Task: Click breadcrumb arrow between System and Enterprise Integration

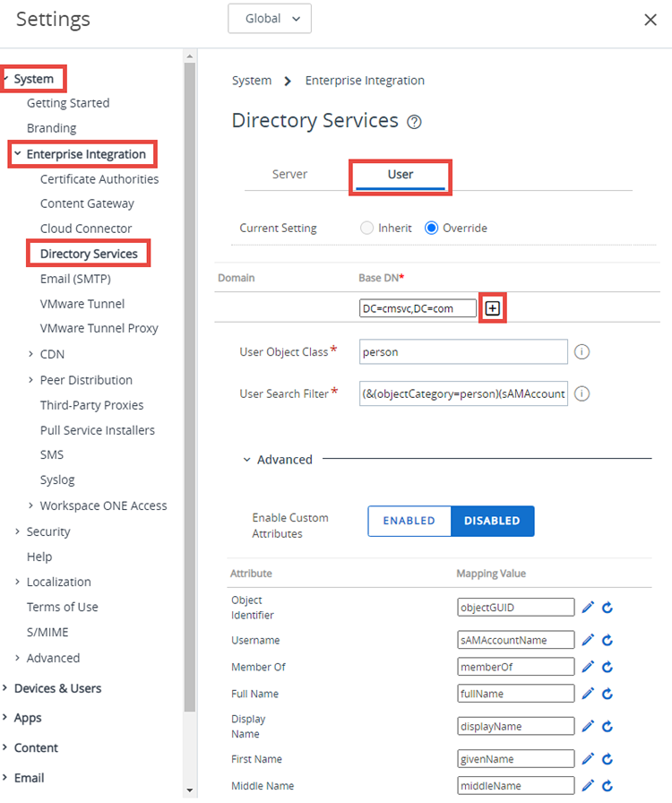Action: (x=288, y=81)
